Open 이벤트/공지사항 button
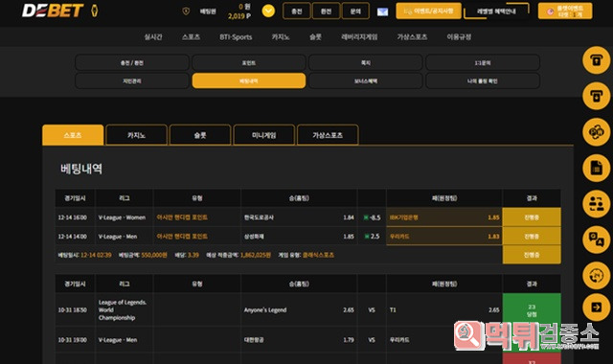613x364 pixels. pos(428,11)
